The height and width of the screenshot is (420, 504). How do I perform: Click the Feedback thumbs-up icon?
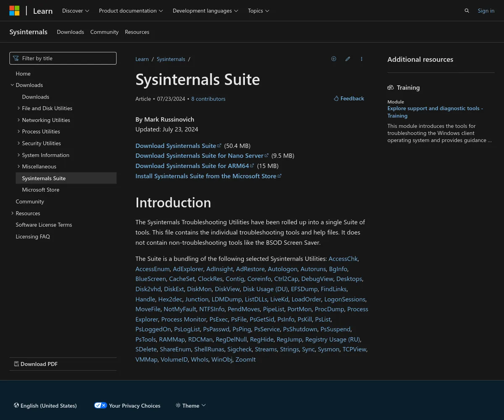[336, 98]
